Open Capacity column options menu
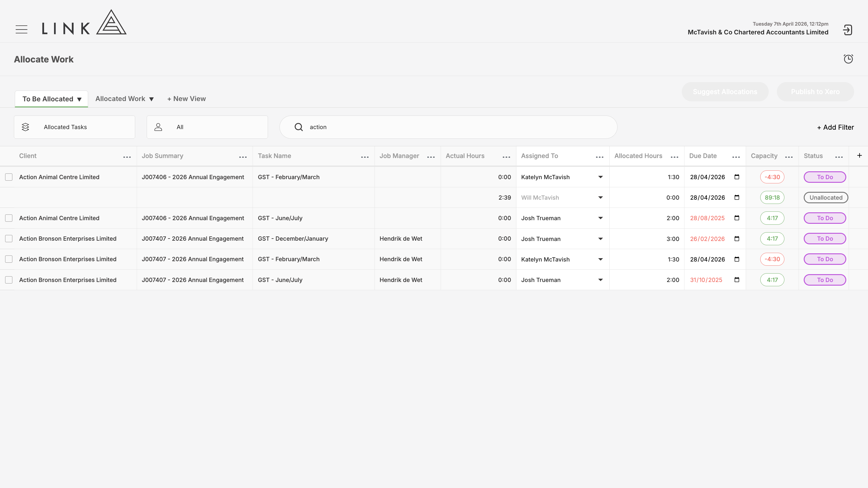This screenshot has height=488, width=868. coord(789,157)
